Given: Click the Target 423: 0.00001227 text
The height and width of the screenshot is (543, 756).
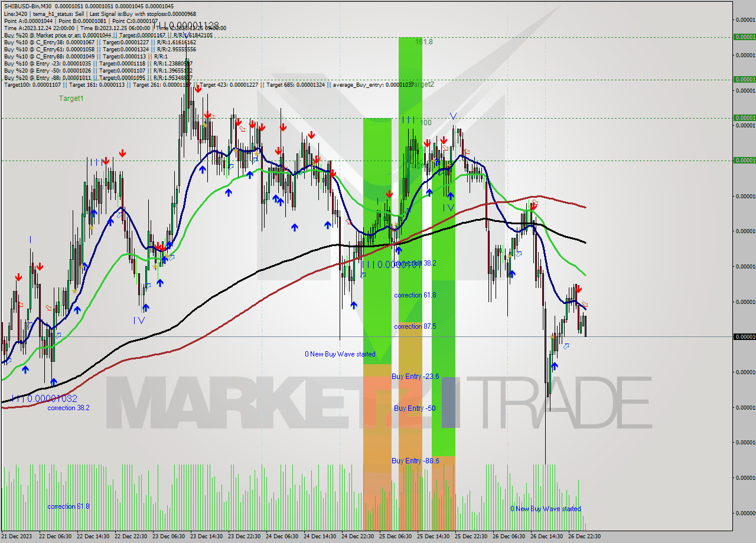Looking at the screenshot, I should (229, 85).
